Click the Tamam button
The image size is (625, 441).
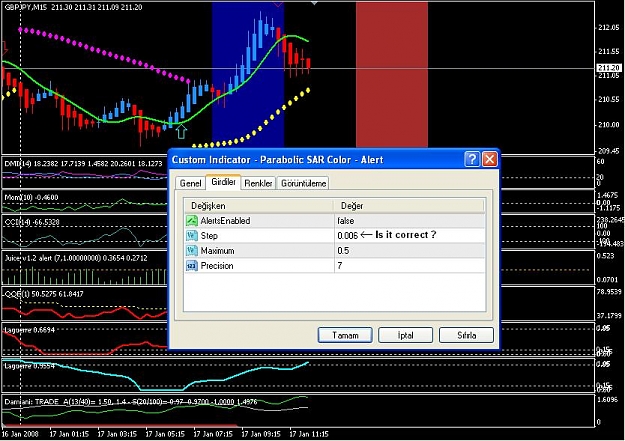point(345,335)
